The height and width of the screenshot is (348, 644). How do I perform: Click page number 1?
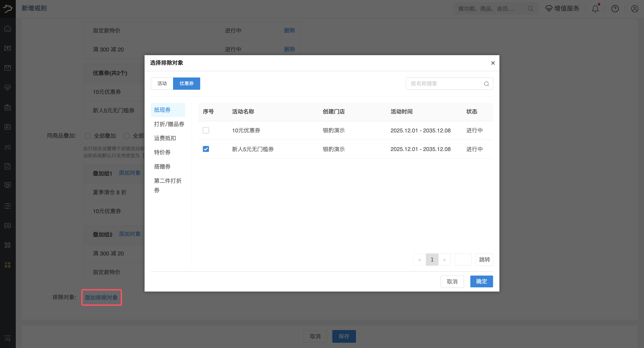pyautogui.click(x=432, y=260)
